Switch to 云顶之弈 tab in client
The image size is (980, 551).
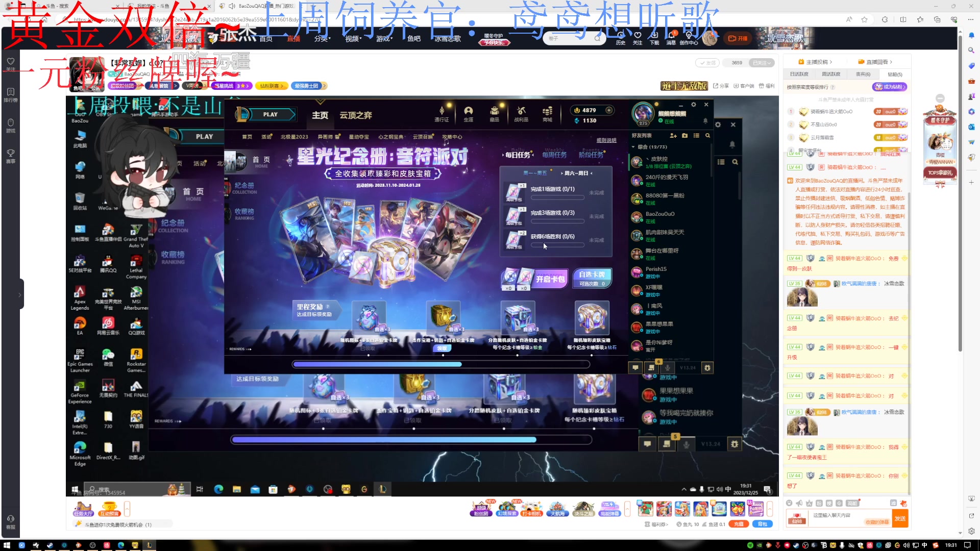pos(356,115)
